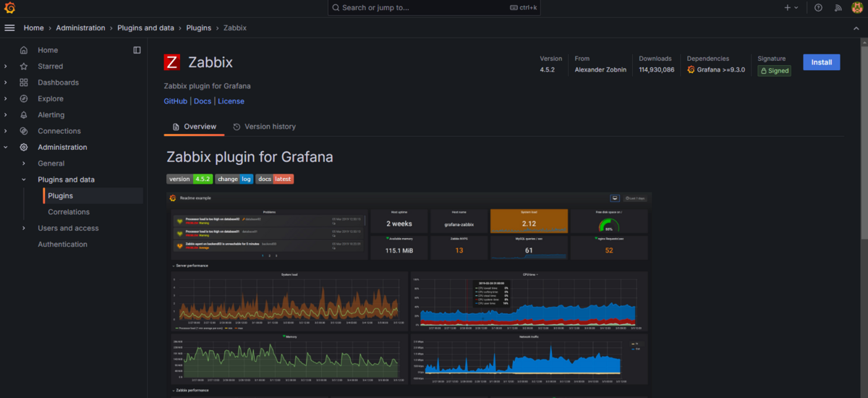The image size is (868, 398).
Task: Collapse the Plugins and data chevron
Action: (24, 179)
